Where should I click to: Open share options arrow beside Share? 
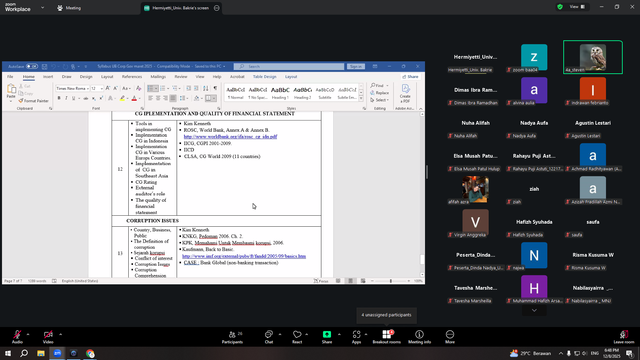tap(339, 334)
